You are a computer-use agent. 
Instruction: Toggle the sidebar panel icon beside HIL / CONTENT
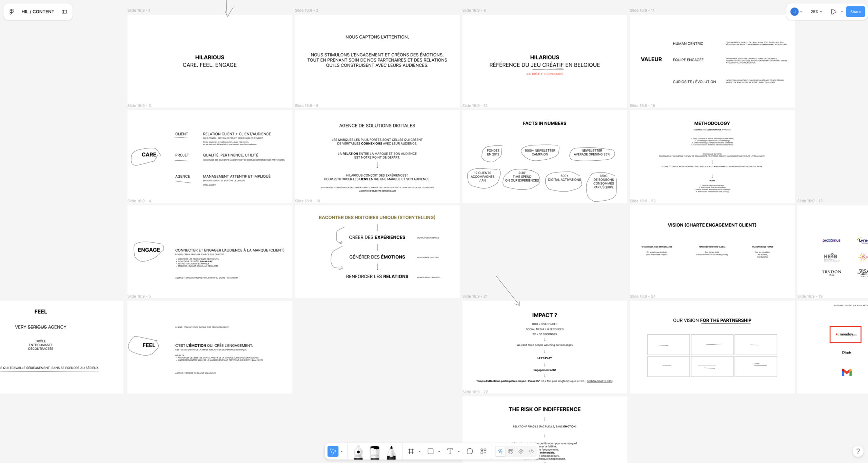[x=64, y=12]
